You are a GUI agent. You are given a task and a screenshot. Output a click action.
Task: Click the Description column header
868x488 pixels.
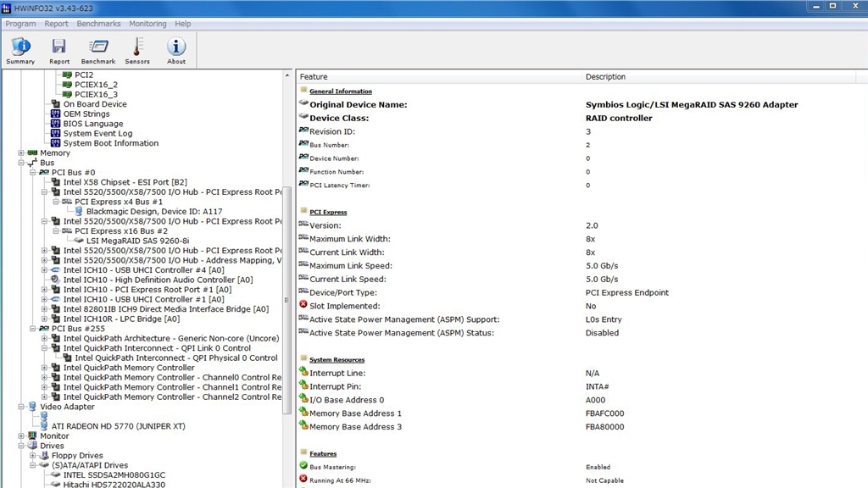720,77
